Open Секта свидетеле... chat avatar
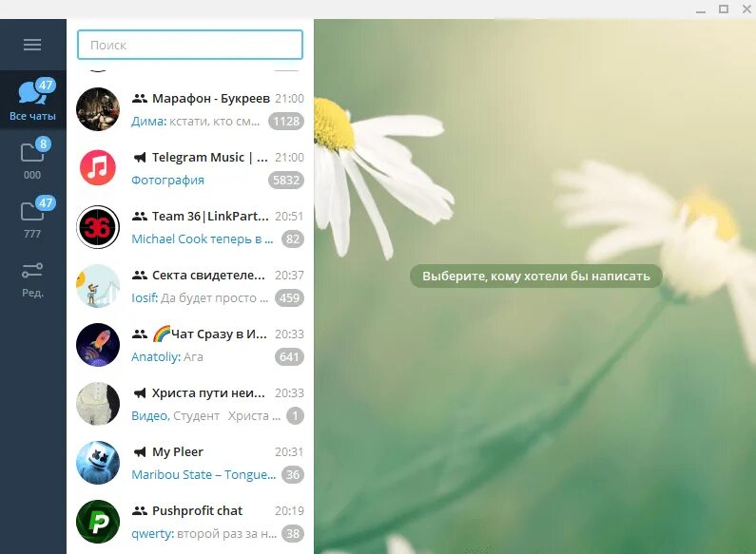 point(98,286)
